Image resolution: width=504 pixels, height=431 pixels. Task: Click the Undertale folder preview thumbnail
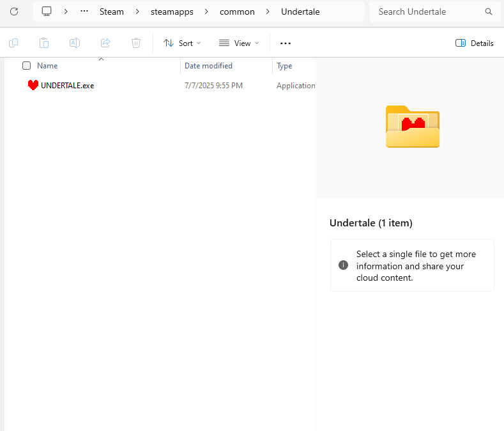click(x=413, y=127)
